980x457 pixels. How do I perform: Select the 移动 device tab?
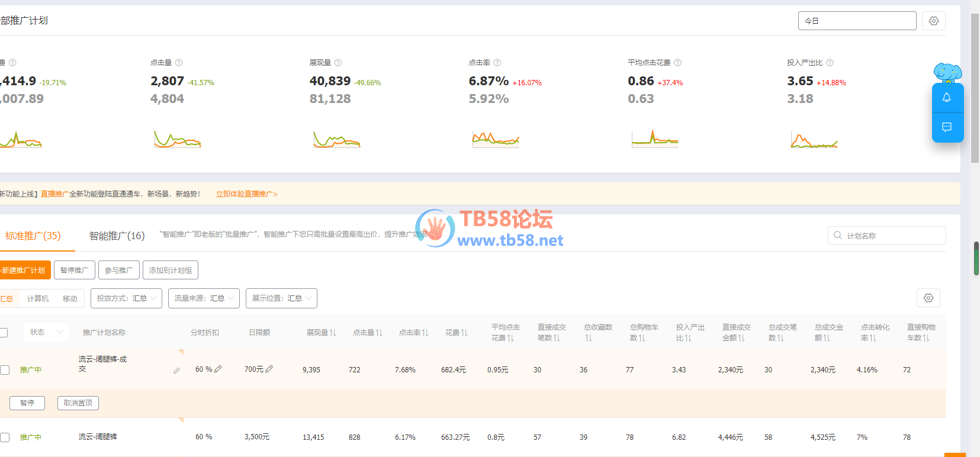(70, 298)
